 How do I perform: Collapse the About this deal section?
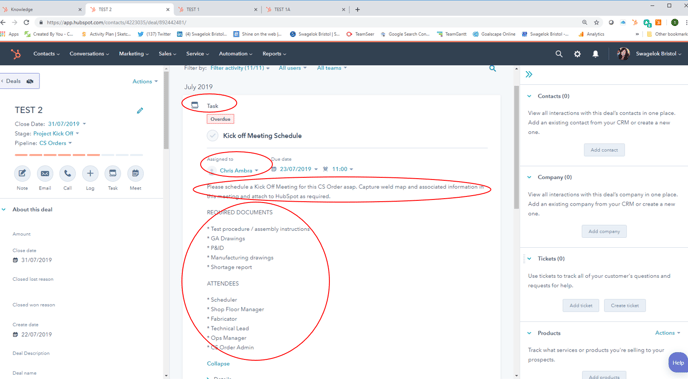coord(4,210)
